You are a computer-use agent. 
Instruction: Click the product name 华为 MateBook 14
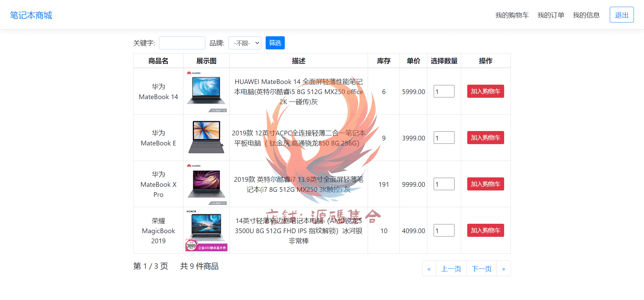click(x=158, y=92)
